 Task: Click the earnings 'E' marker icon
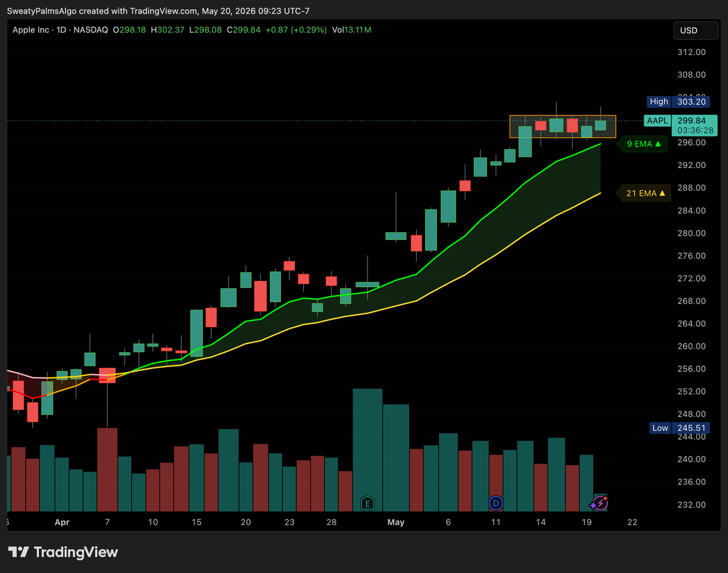(x=367, y=503)
